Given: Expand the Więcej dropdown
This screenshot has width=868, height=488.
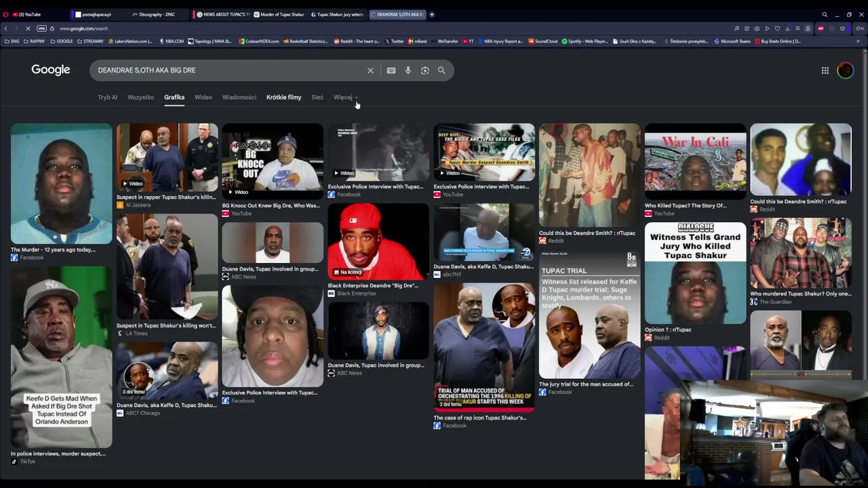Looking at the screenshot, I should tap(345, 97).
